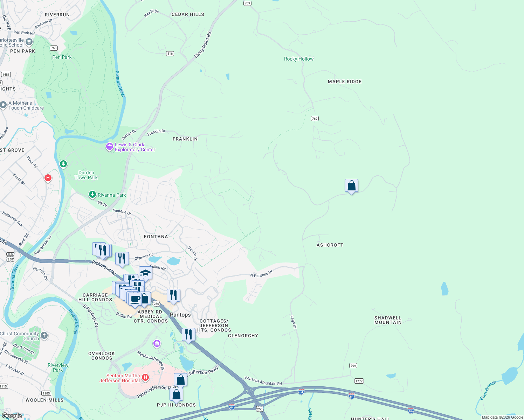
Task: Select the shopping bag icon near Peter Jefferson Pkwy
Action: [x=180, y=379]
